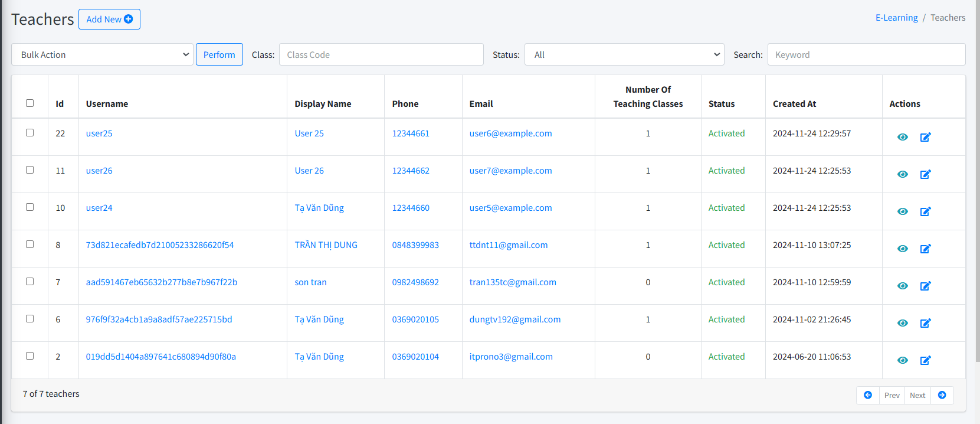Sort by Created At column header
Image resolution: width=980 pixels, height=424 pixels.
tap(794, 104)
